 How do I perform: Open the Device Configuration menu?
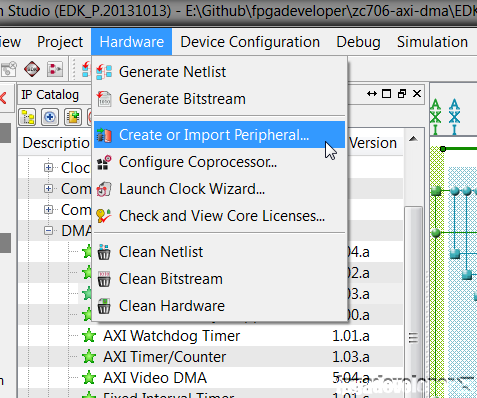[x=250, y=42]
